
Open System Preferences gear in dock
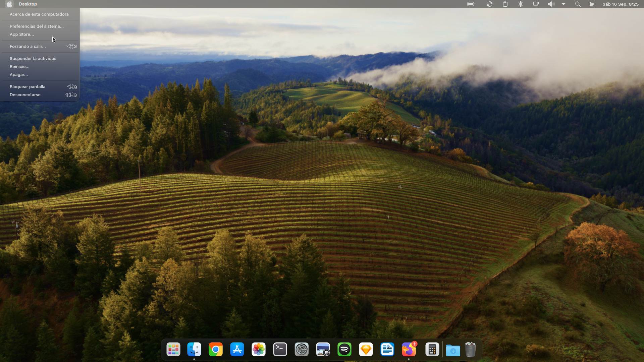click(302, 350)
